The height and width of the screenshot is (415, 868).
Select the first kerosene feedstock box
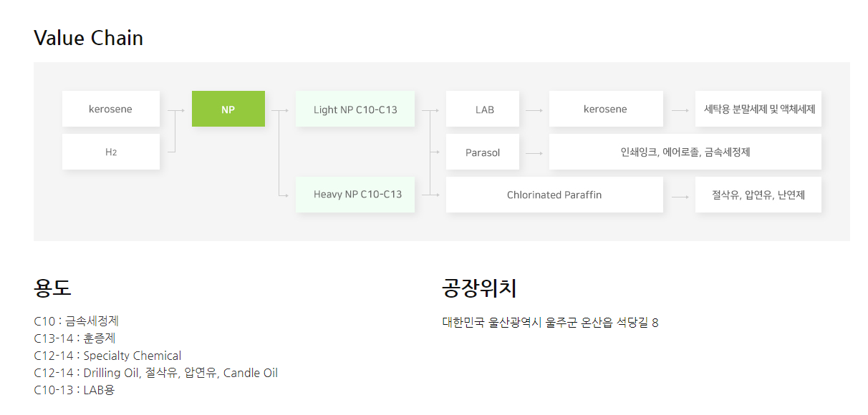(111, 109)
